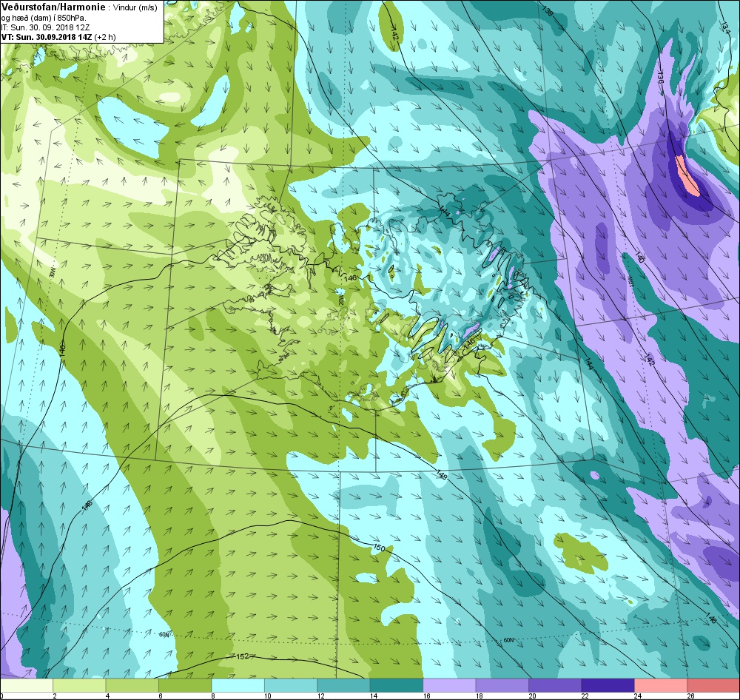Pick the medium green 4–6 m/s legend swatch

[x=132, y=685]
